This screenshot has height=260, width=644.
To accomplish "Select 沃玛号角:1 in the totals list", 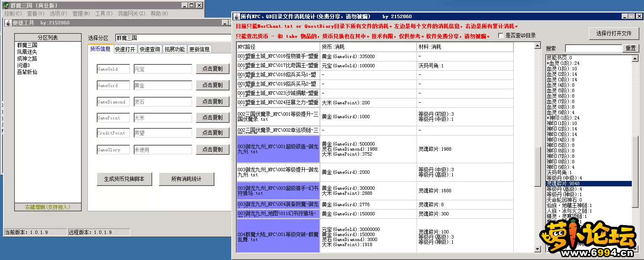I will point(589,172).
